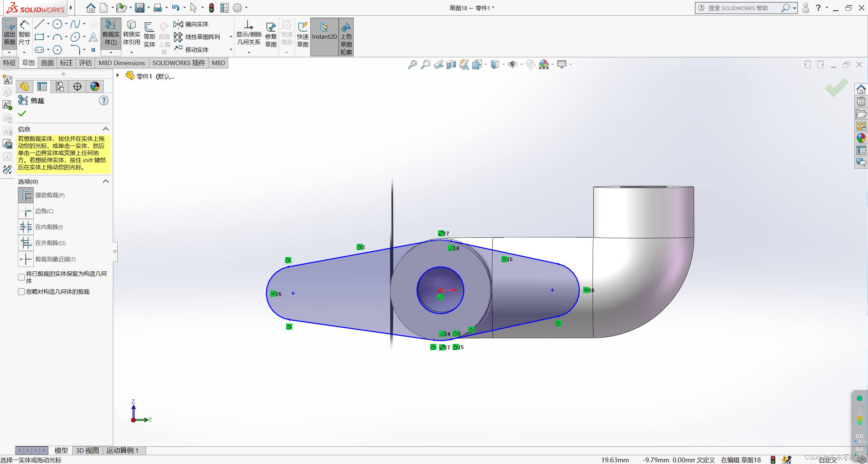Open the DimXpertManager tab icon
Image resolution: width=868 pixels, height=464 pixels.
tap(77, 86)
